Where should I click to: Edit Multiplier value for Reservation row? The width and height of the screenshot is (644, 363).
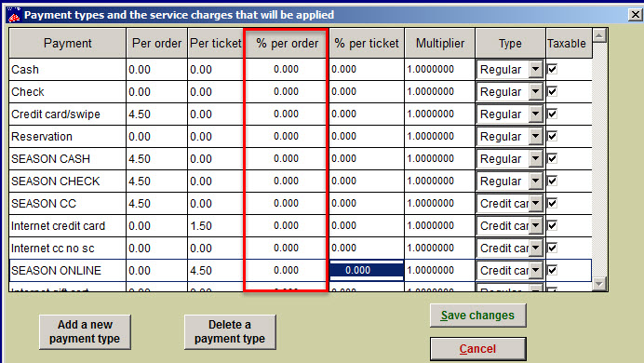pos(440,136)
